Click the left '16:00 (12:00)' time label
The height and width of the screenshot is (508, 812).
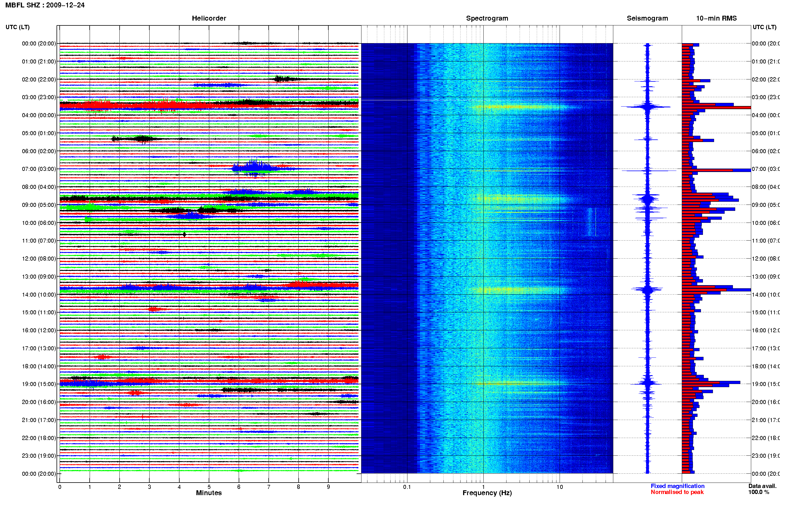(39, 330)
